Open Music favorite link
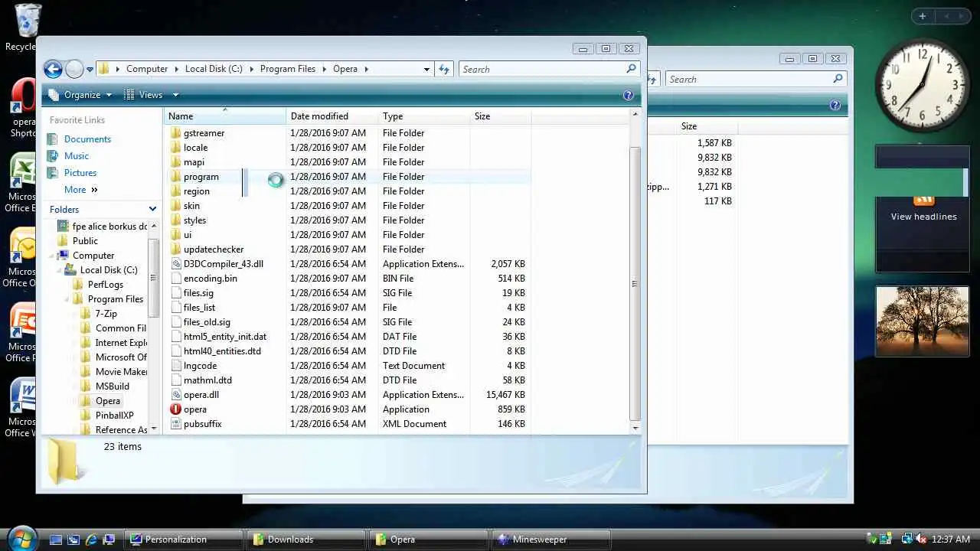The width and height of the screenshot is (980, 551). click(x=77, y=156)
